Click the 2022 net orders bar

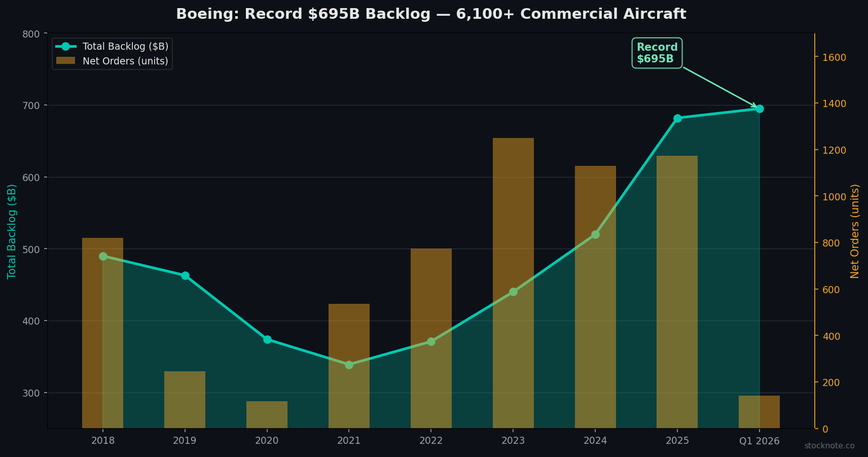(431, 339)
